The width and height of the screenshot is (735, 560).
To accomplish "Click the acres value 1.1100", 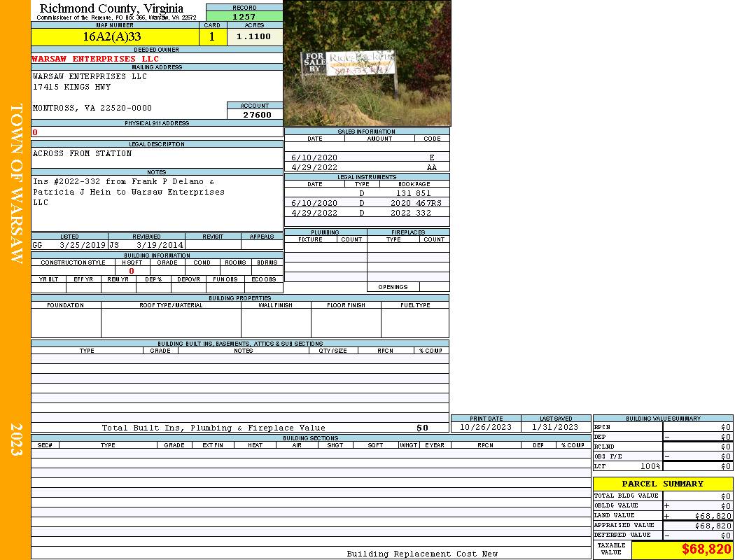I will pyautogui.click(x=253, y=37).
